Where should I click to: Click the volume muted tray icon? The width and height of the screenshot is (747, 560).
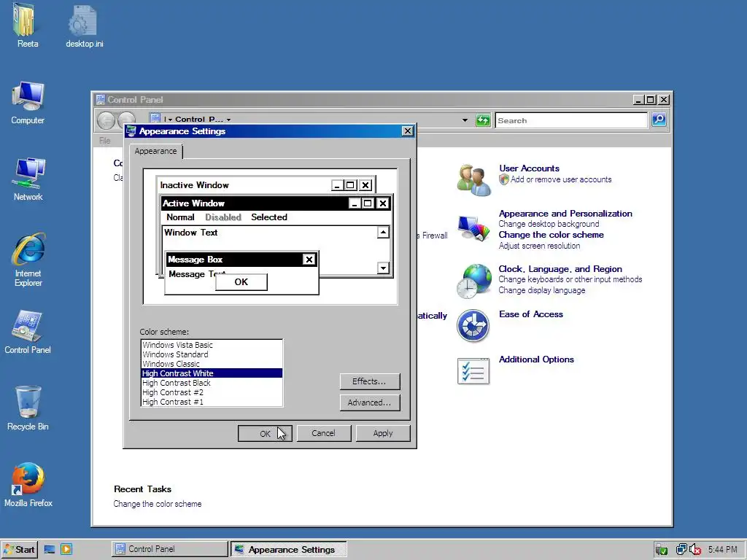(x=695, y=550)
